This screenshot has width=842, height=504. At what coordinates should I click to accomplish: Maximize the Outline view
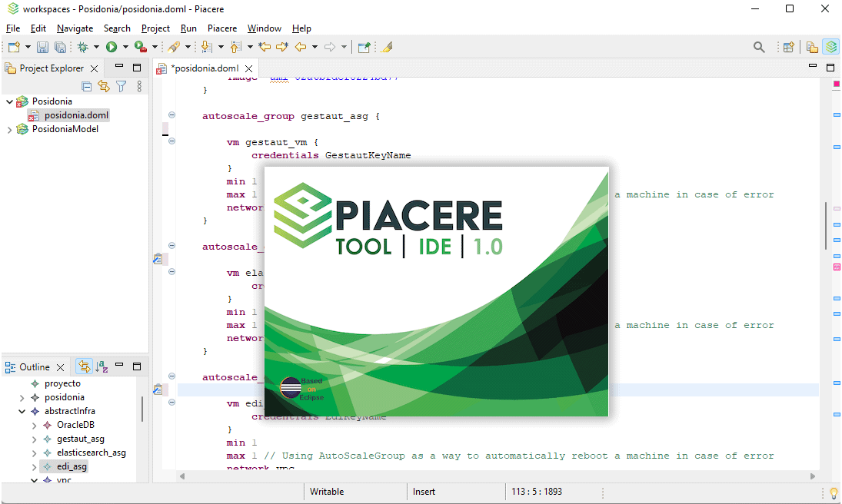point(137,366)
